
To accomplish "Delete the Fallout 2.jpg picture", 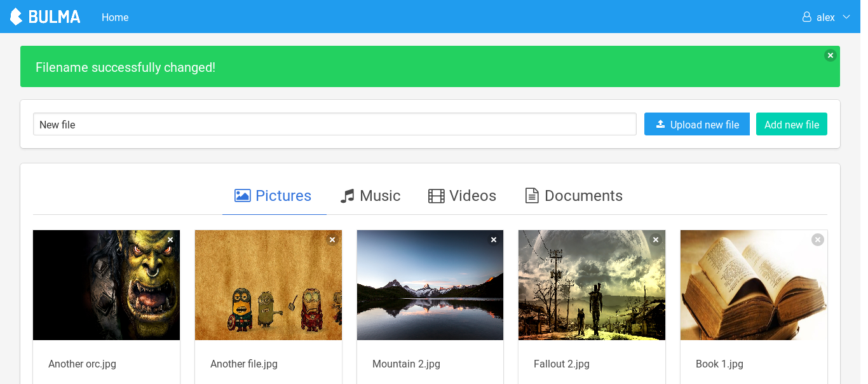I will point(656,240).
